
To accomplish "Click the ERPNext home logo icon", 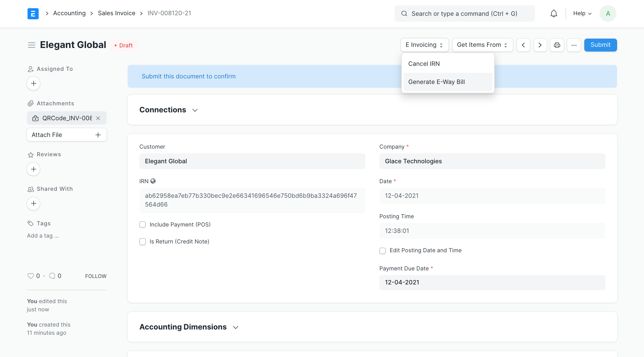I will pyautogui.click(x=33, y=13).
